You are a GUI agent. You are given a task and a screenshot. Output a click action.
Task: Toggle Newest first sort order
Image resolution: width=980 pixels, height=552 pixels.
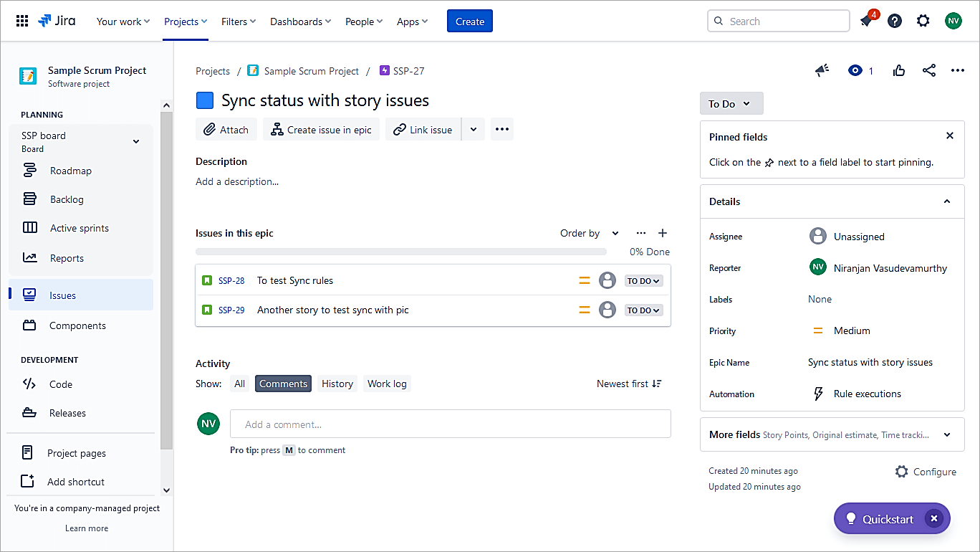(629, 384)
